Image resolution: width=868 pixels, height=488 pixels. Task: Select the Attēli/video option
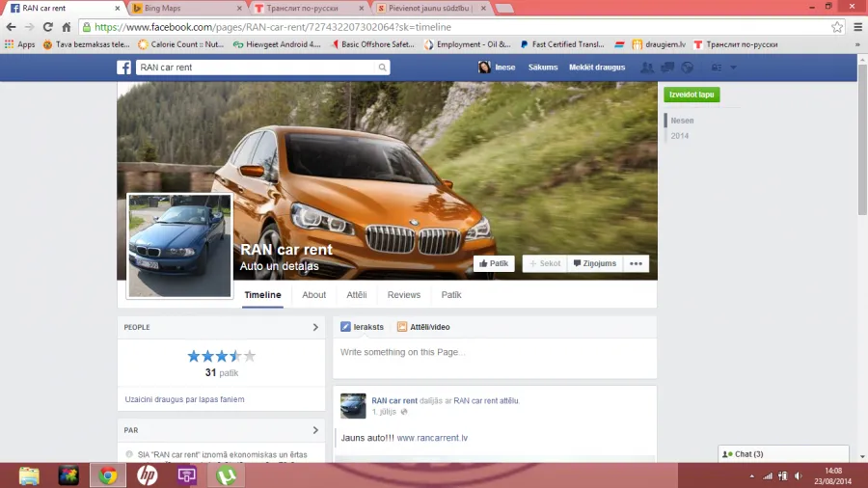coord(423,327)
